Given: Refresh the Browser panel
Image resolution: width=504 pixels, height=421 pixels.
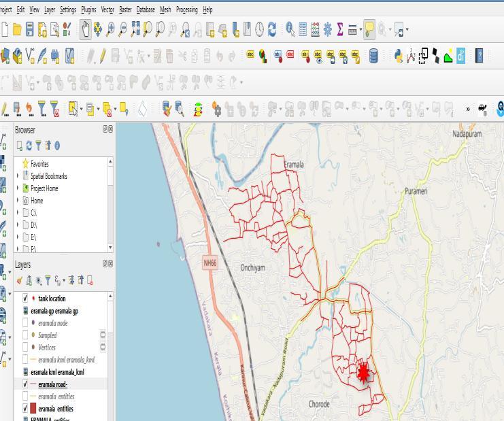Looking at the screenshot, I should [x=29, y=146].
